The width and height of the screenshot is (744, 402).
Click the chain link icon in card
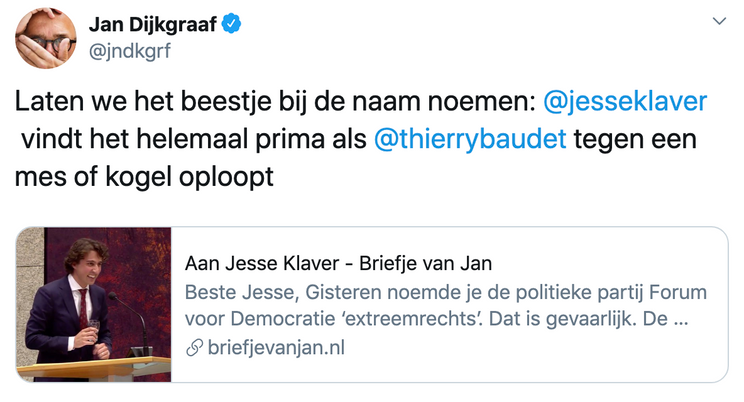pos(193,348)
